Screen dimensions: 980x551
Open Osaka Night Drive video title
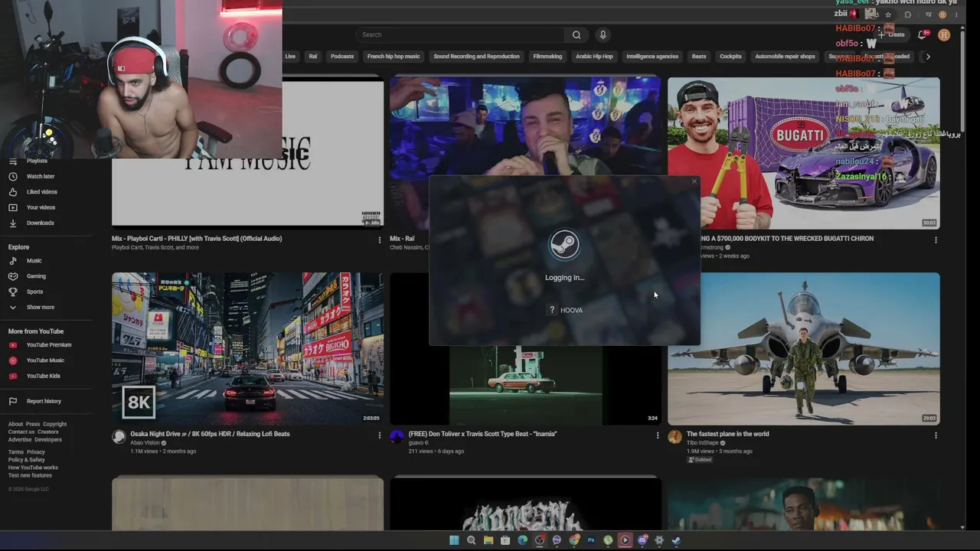point(210,434)
